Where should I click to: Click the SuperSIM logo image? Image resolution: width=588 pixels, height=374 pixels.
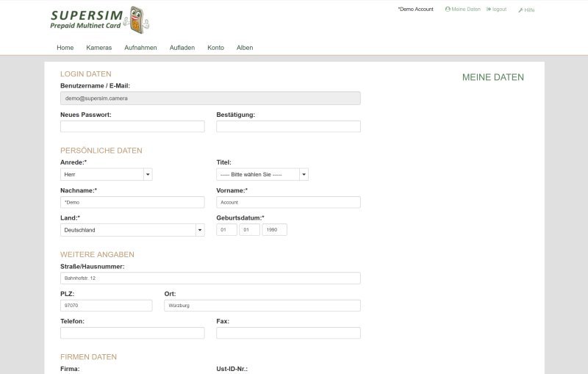pos(99,20)
